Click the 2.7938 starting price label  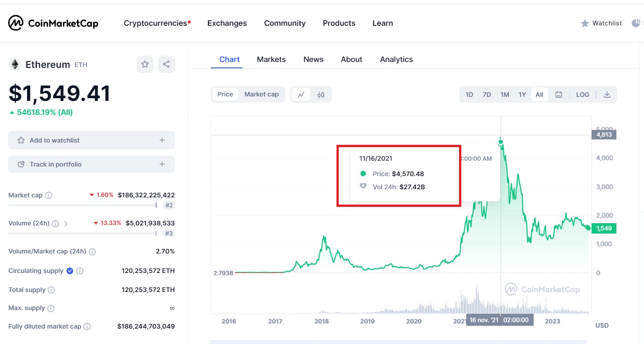[223, 273]
